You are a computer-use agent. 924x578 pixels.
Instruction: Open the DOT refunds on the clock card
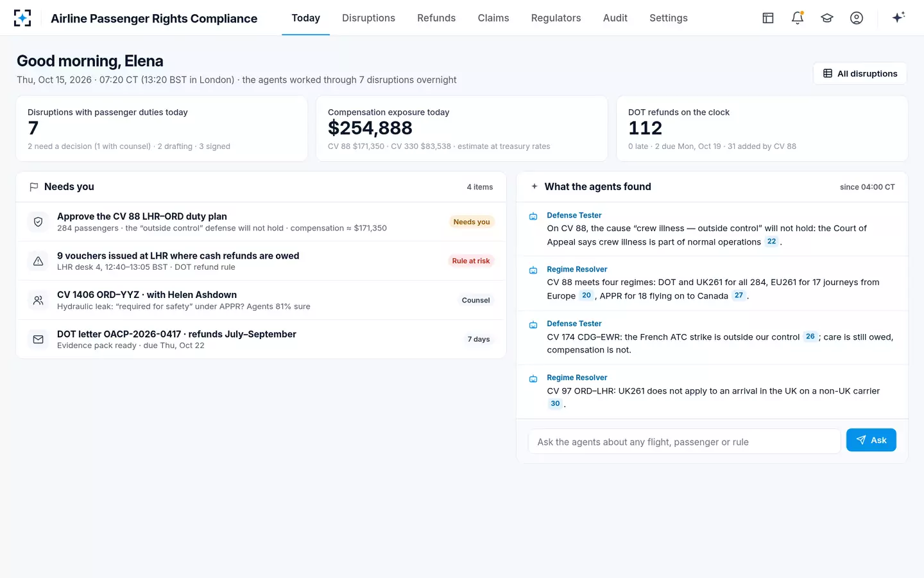click(x=762, y=128)
